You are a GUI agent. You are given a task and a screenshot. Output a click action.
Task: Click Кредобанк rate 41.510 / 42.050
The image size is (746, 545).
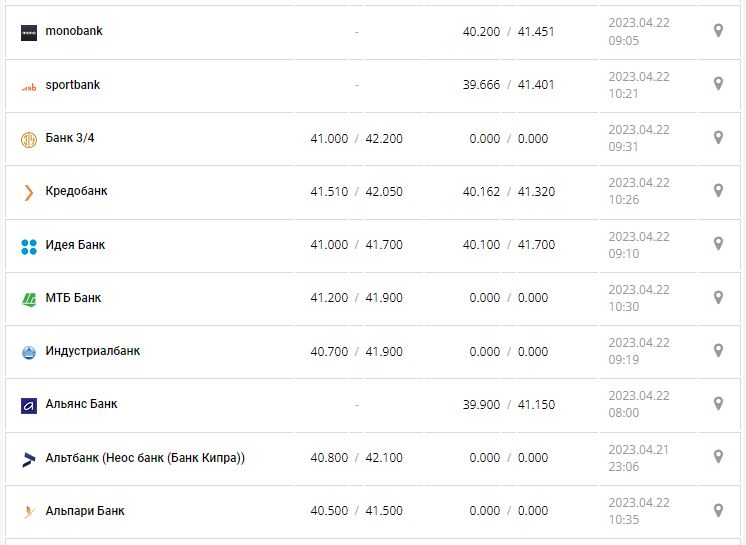point(356,192)
